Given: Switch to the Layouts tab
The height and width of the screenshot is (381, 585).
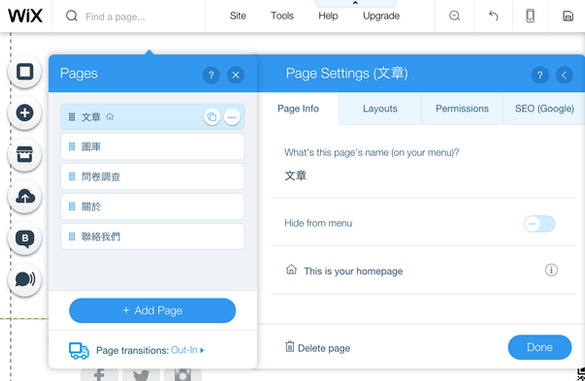Looking at the screenshot, I should tap(380, 109).
